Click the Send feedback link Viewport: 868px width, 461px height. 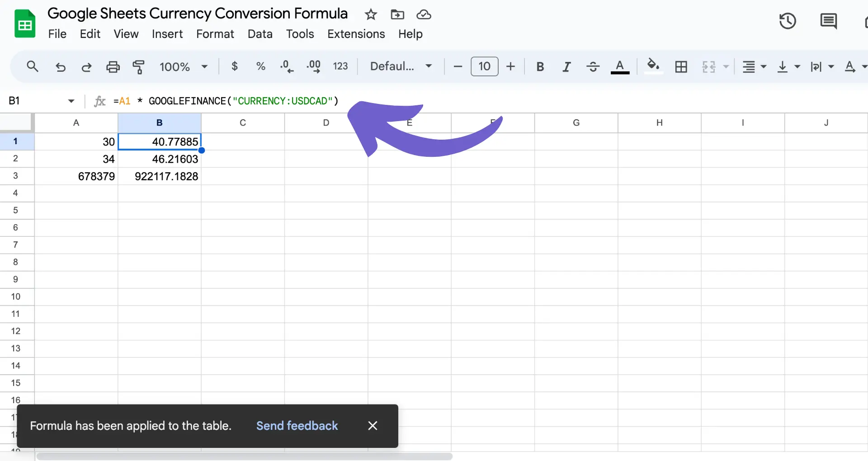pyautogui.click(x=297, y=426)
